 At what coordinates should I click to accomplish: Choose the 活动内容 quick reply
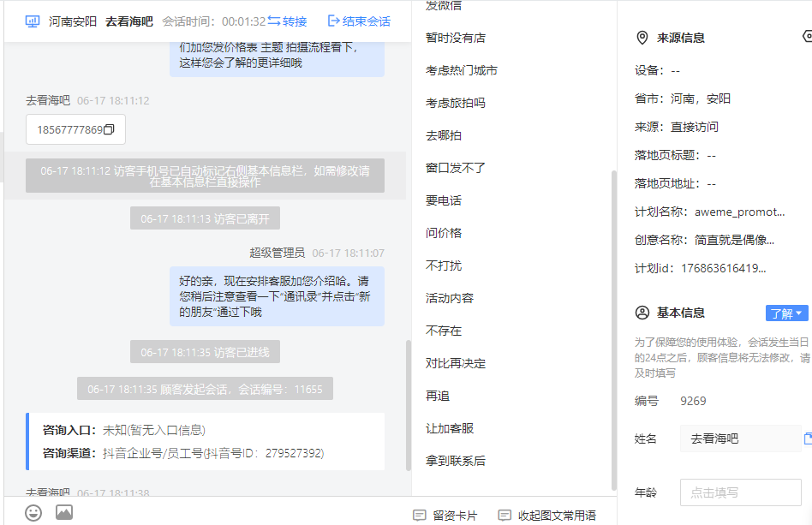(450, 298)
